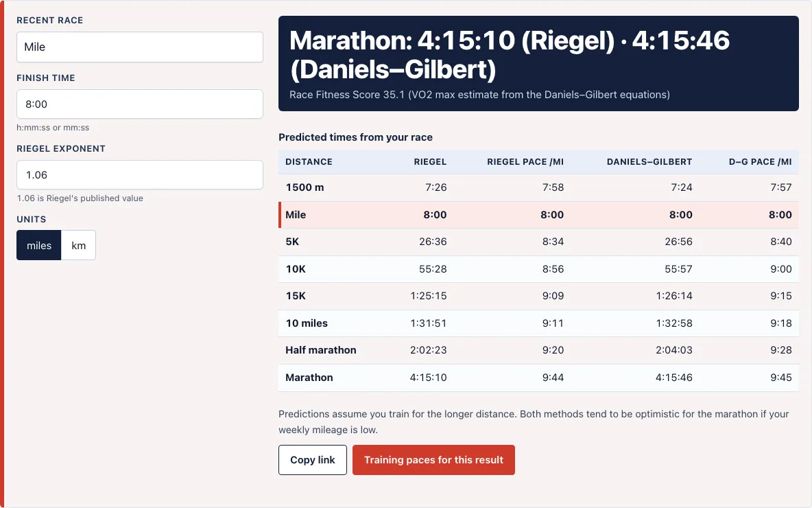Focus the Riegel Exponent field showing 1.06

pyautogui.click(x=140, y=174)
